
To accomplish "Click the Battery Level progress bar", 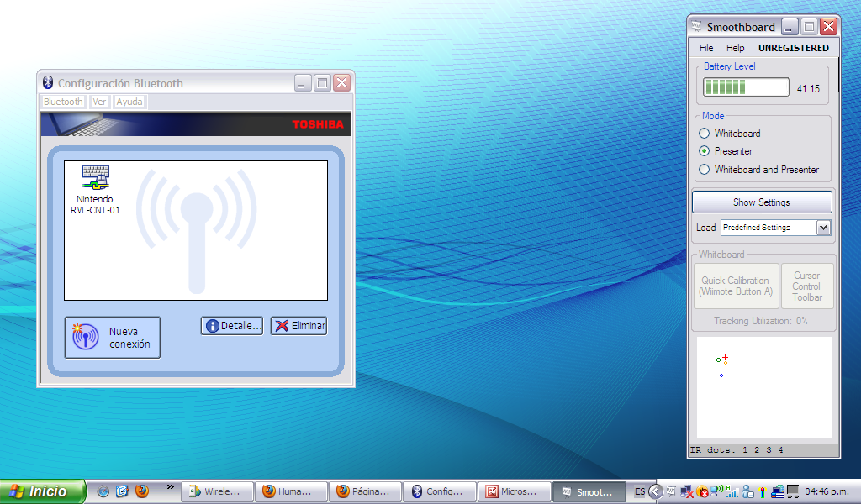I will pyautogui.click(x=745, y=87).
